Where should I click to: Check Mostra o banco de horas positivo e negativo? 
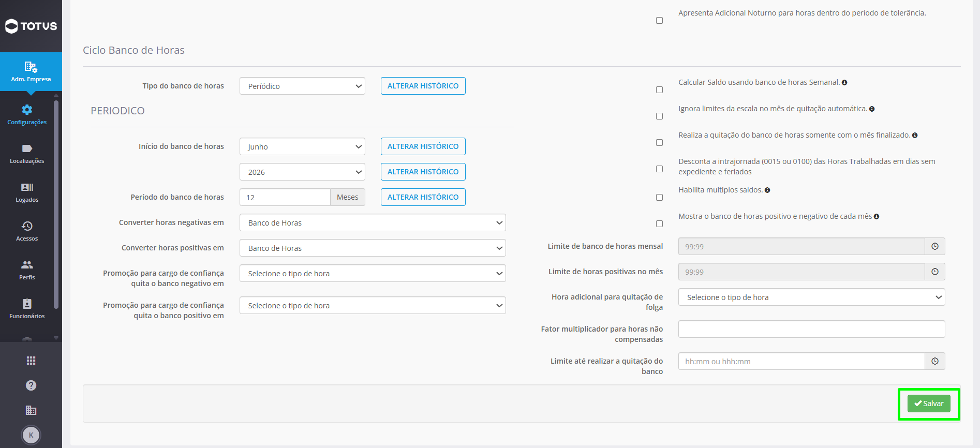click(x=659, y=224)
